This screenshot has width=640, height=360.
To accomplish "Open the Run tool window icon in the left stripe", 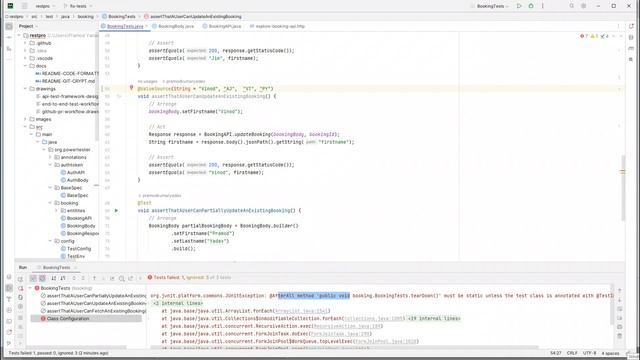I will [x=9, y=288].
